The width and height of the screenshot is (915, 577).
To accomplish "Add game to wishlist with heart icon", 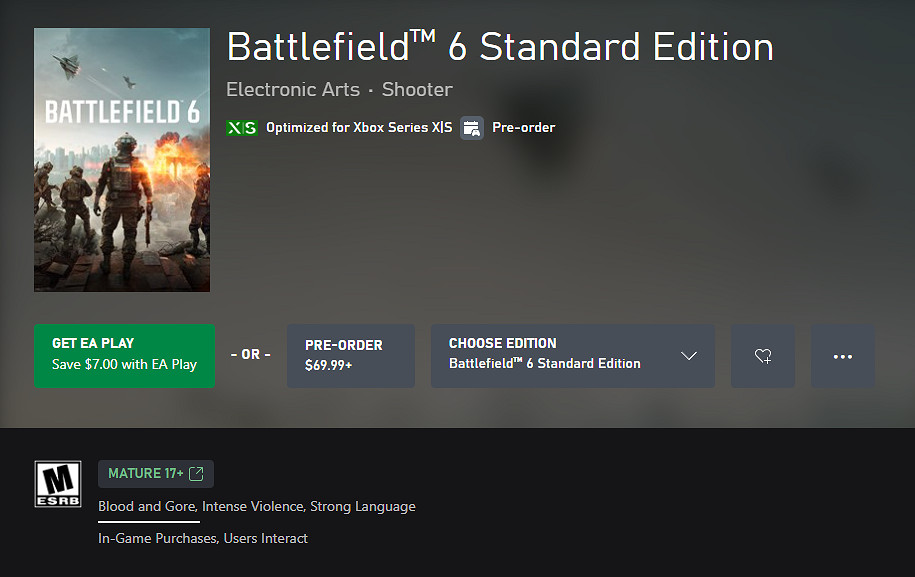I will click(x=762, y=356).
